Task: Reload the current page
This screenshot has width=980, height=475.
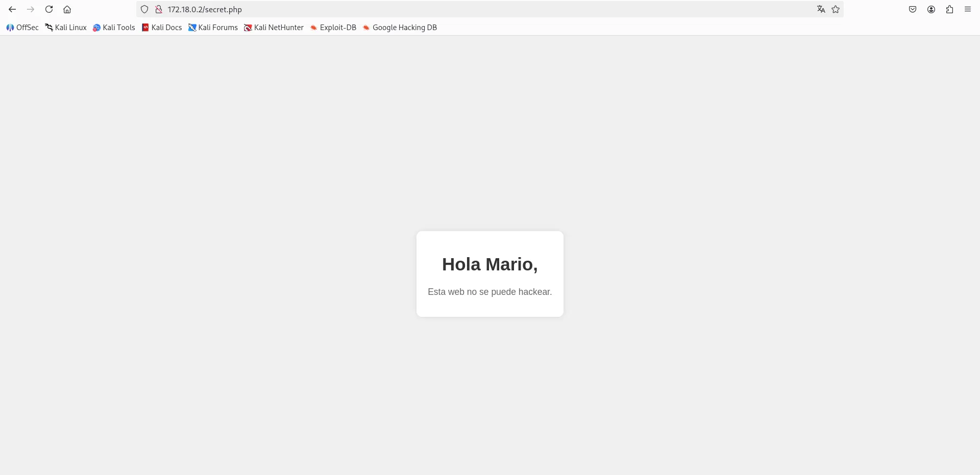Action: click(49, 9)
